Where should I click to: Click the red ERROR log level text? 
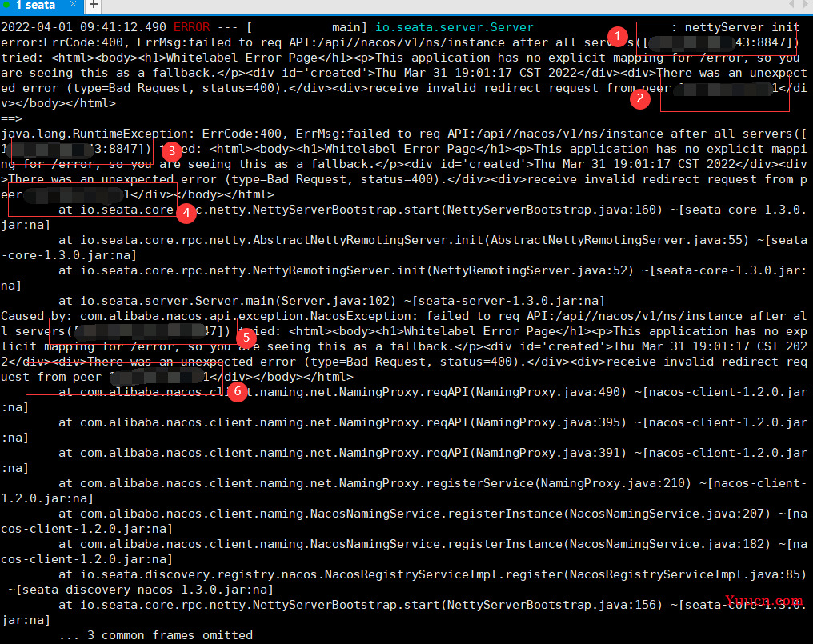pyautogui.click(x=191, y=27)
